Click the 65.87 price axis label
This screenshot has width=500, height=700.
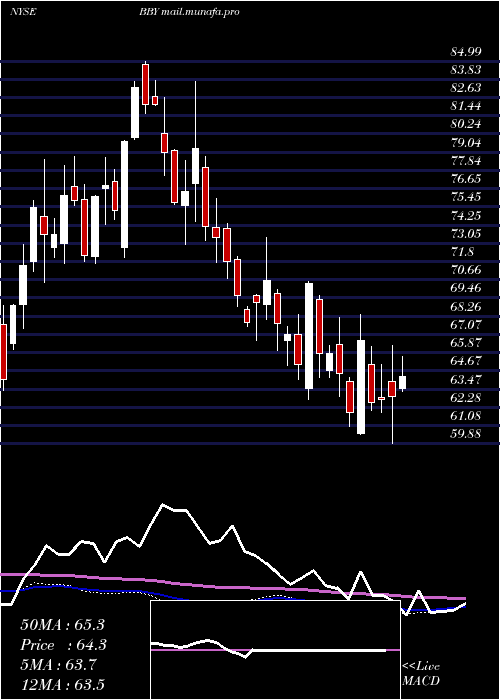point(466,343)
